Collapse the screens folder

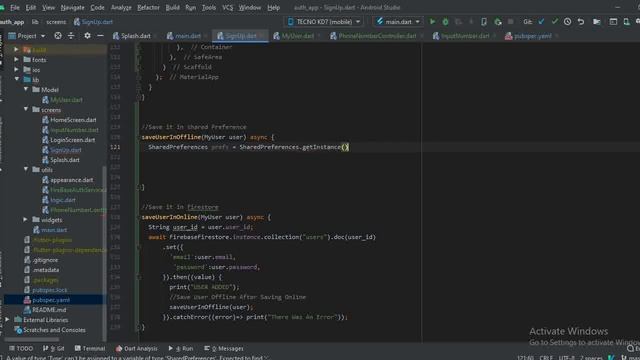coord(26,109)
